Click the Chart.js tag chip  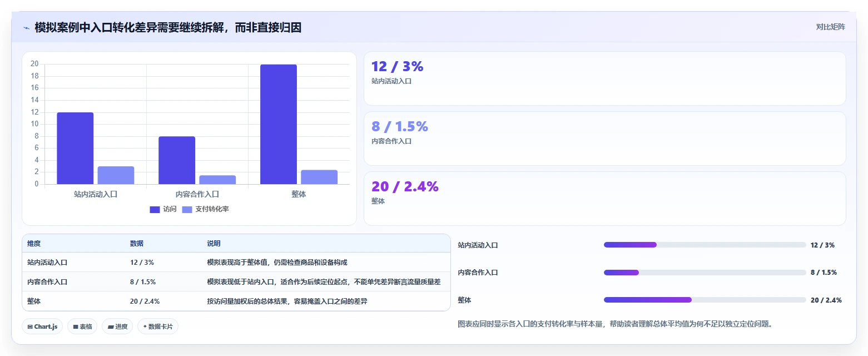pyautogui.click(x=42, y=327)
